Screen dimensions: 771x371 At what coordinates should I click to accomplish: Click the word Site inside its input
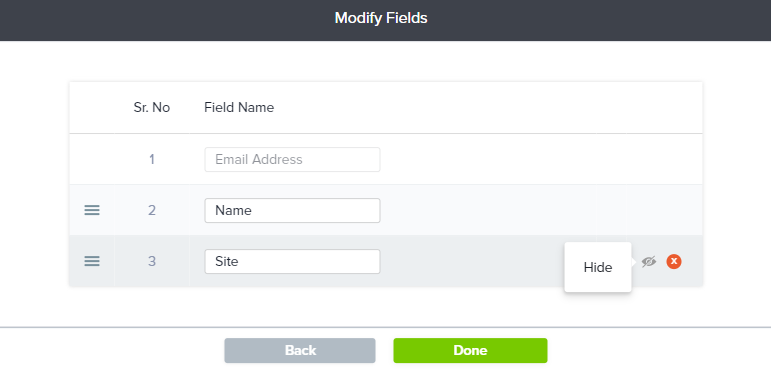pos(227,261)
